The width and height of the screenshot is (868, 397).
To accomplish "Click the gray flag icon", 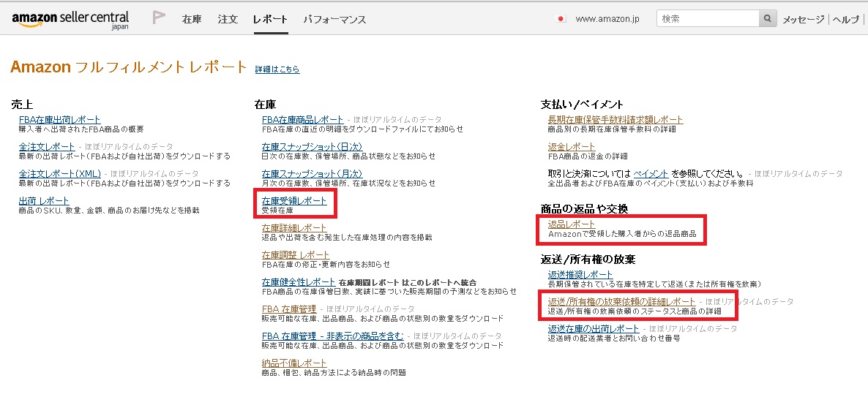I will [x=159, y=18].
